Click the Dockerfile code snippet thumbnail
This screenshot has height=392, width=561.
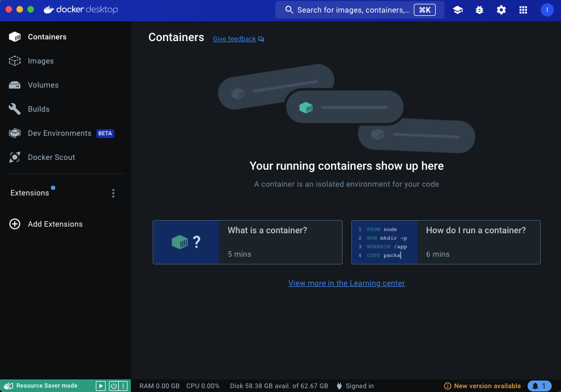tap(385, 243)
